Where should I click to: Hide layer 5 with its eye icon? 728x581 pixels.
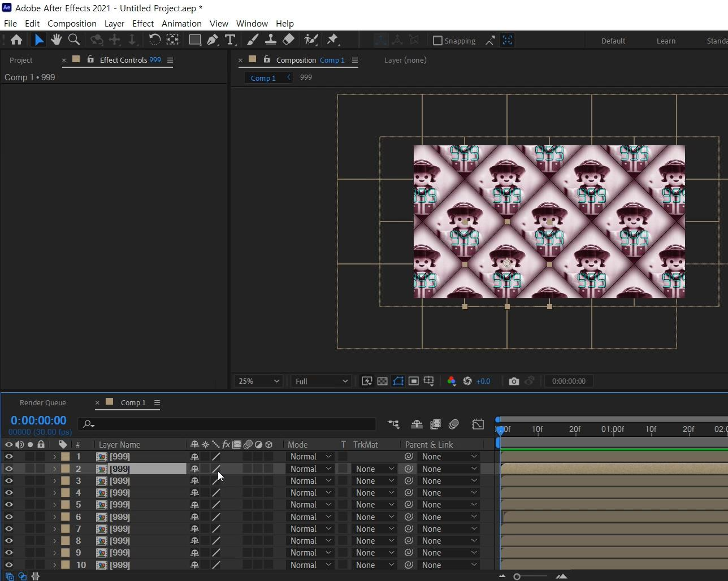(8, 505)
